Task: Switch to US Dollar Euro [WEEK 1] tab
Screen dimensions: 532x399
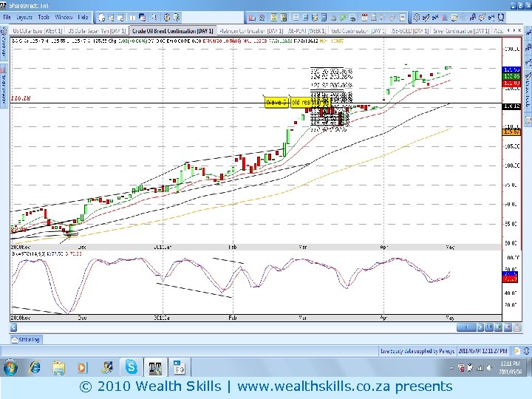Action: (x=38, y=31)
